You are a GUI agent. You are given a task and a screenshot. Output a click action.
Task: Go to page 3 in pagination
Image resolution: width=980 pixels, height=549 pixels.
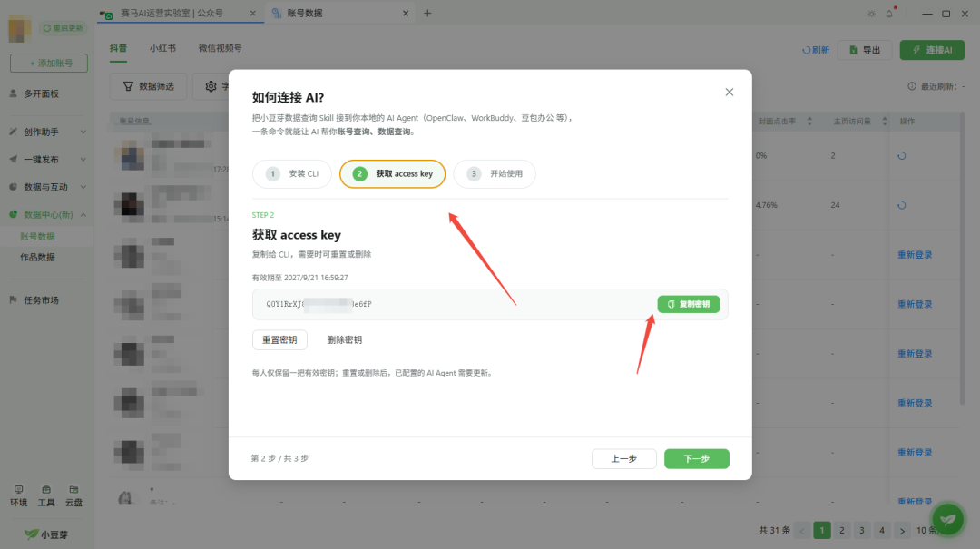[862, 530]
